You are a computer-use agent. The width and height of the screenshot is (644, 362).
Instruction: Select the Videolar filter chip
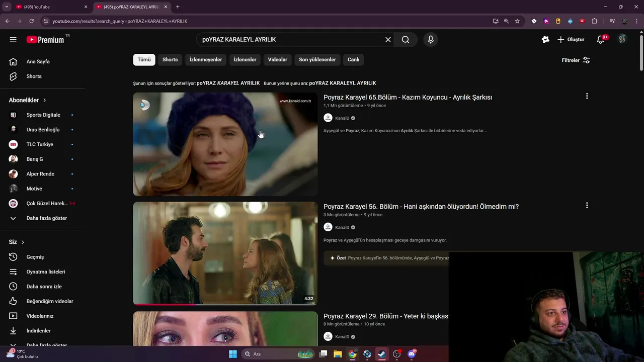pyautogui.click(x=278, y=60)
